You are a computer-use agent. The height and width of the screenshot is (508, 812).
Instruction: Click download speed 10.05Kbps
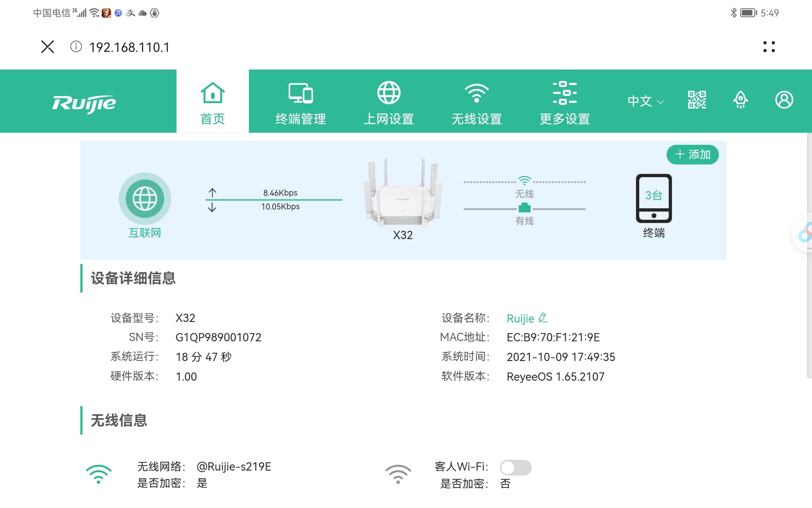point(280,206)
